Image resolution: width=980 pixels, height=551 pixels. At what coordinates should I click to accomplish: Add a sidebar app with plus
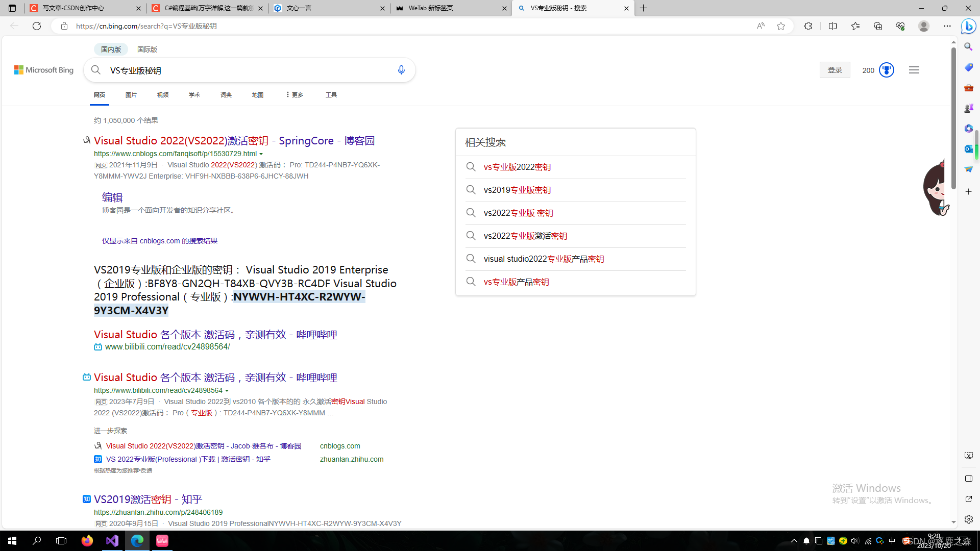[x=968, y=191]
